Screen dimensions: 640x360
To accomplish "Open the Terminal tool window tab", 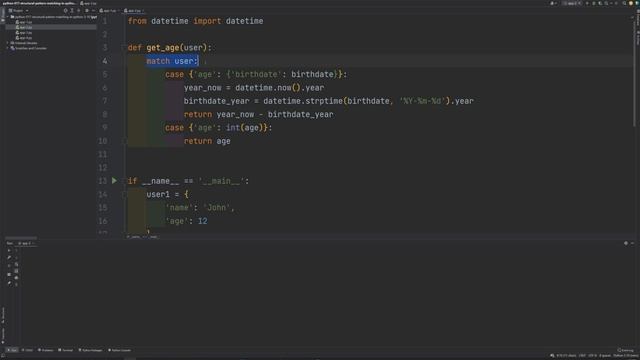I will pos(66,350).
